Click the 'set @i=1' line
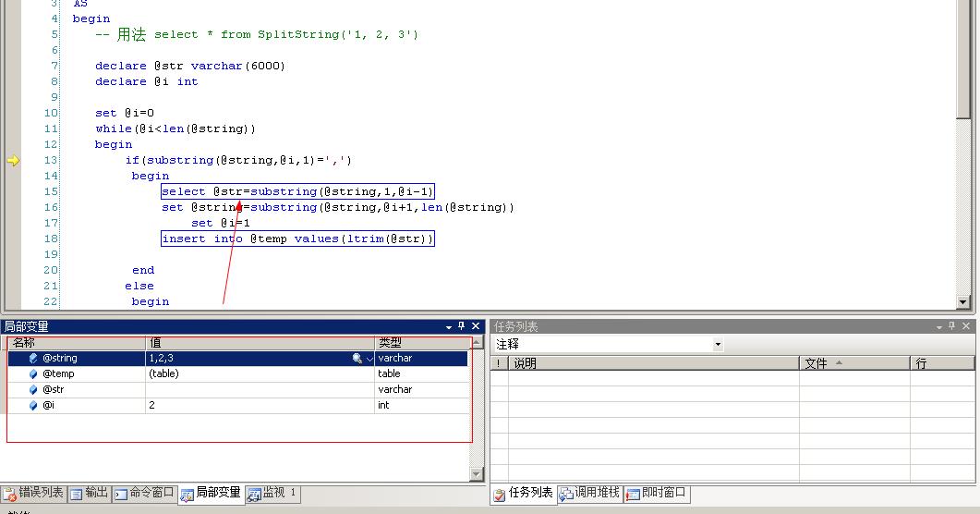980x514 pixels. (221, 223)
